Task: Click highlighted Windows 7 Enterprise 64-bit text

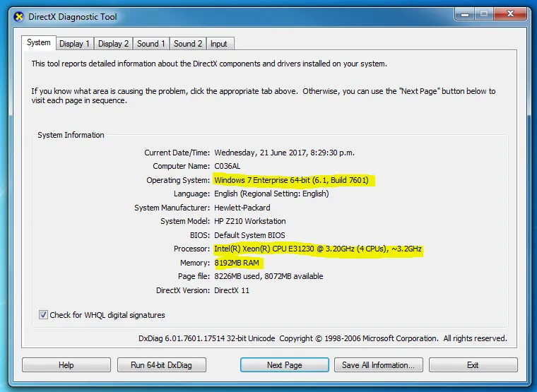Action: click(291, 180)
